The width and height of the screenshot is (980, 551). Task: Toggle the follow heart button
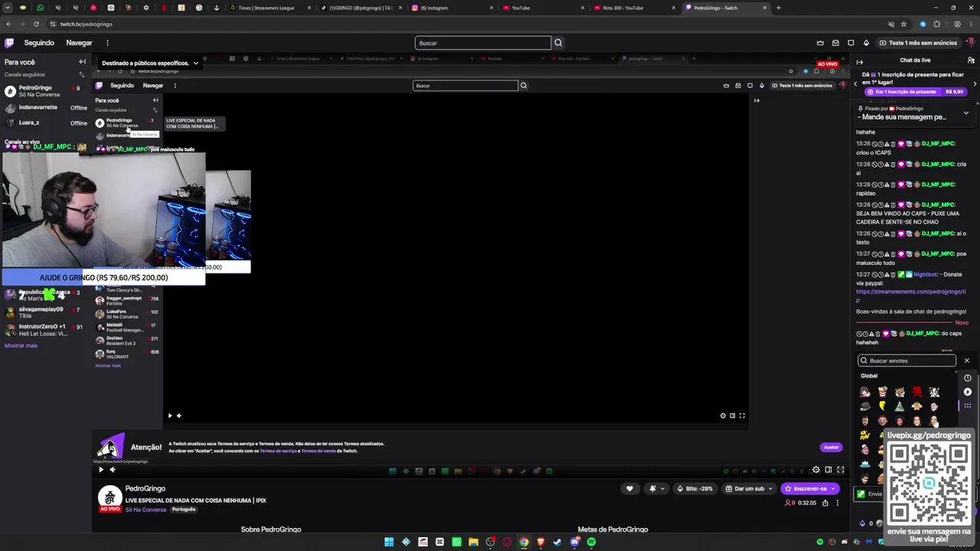click(629, 488)
